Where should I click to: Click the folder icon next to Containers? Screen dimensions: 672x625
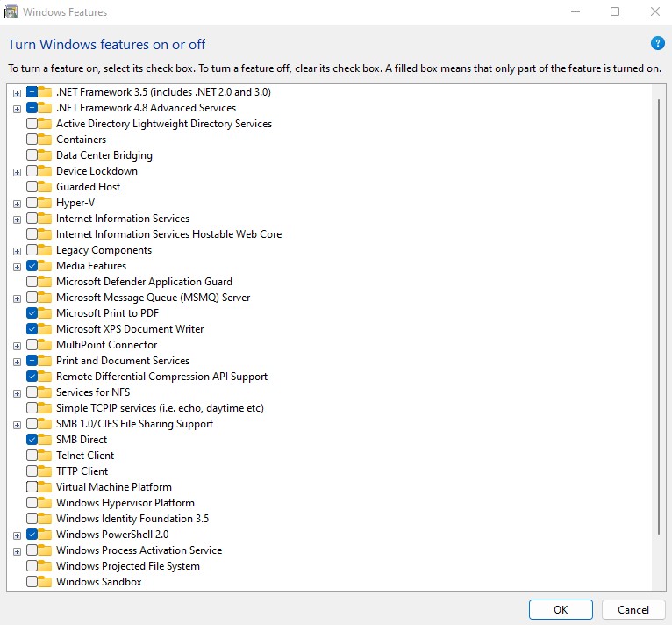coord(46,140)
